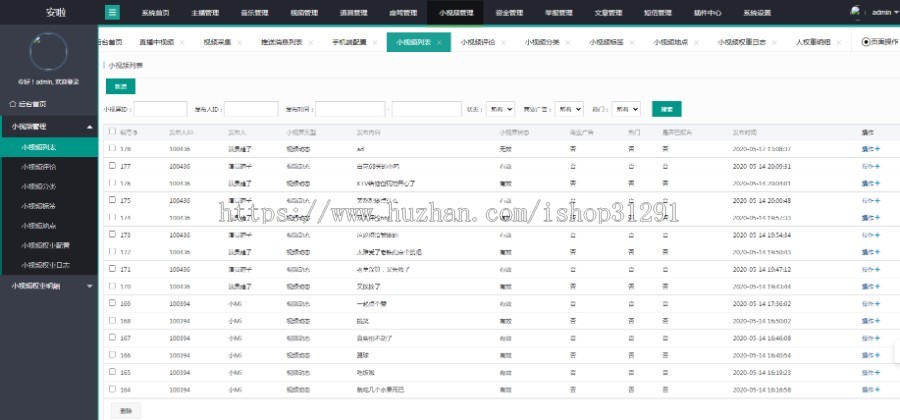This screenshot has height=420, width=900.
Task: Click the green add button above filters
Action: coord(121,86)
